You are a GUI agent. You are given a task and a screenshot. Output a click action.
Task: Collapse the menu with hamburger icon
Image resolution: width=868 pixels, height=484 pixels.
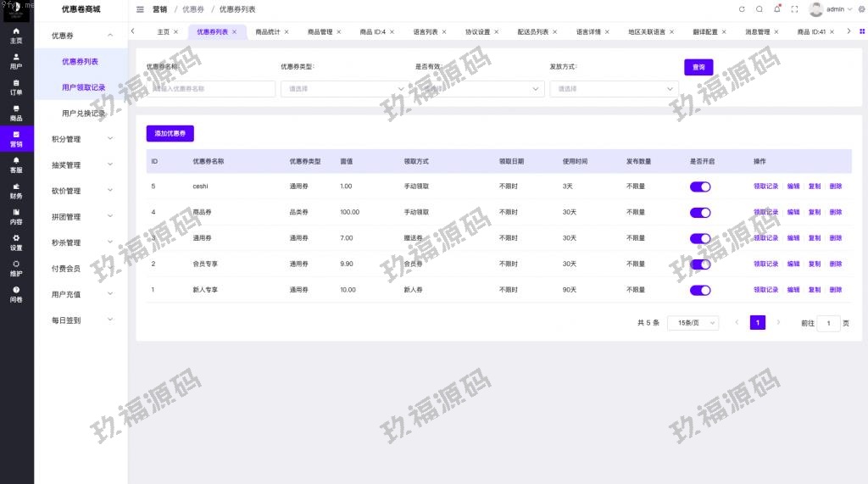pos(140,9)
